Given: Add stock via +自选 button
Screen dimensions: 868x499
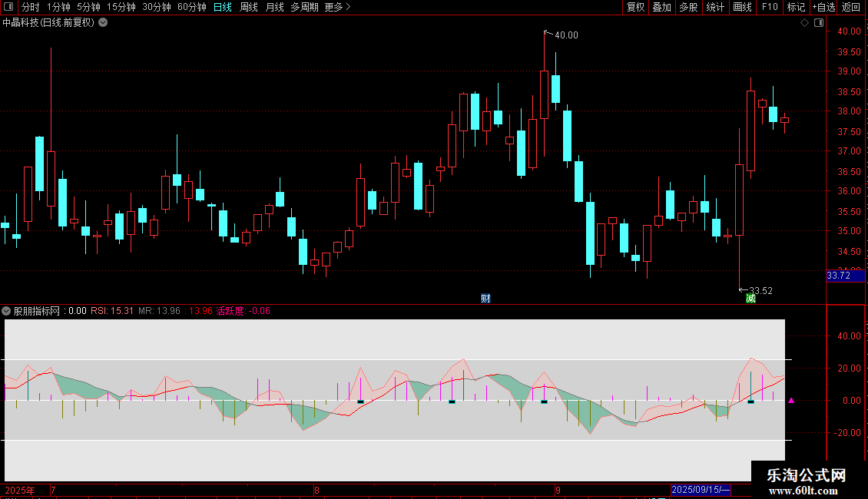Looking at the screenshot, I should (823, 7).
